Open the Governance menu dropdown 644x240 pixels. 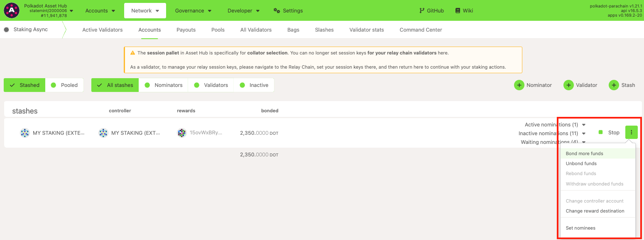pyautogui.click(x=193, y=10)
